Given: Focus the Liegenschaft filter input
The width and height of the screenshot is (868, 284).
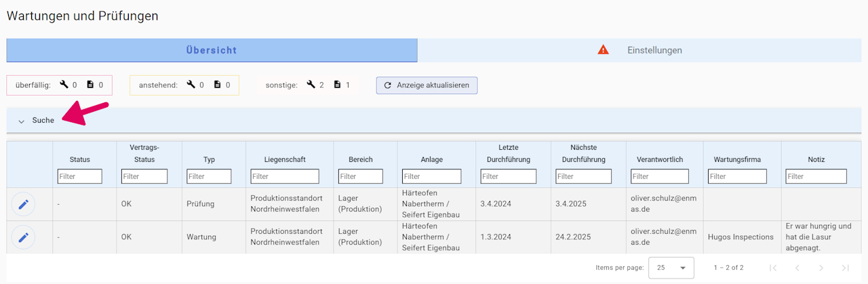Looking at the screenshot, I should coord(284,176).
